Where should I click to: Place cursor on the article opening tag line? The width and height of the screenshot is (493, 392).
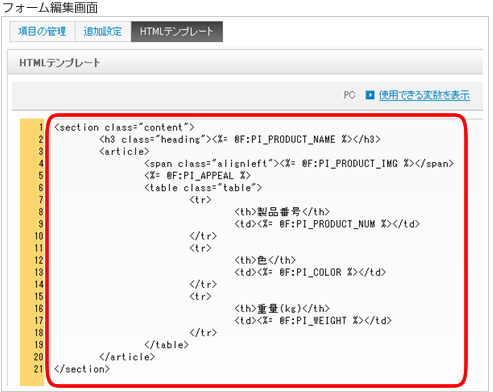coord(124,152)
